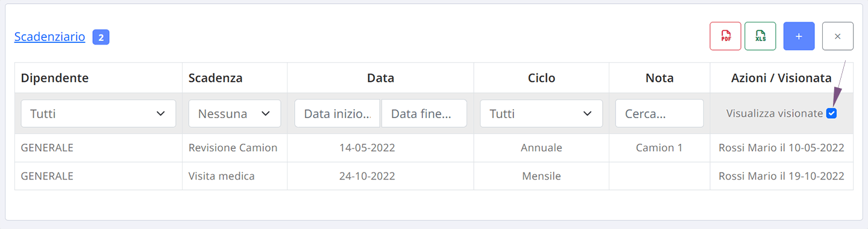Click the blue count badge showing 2

[x=101, y=37]
